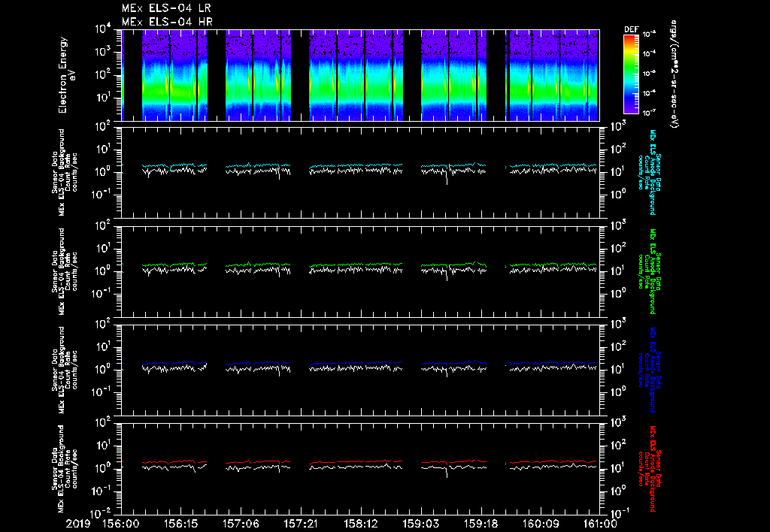Image resolution: width=770 pixels, height=532 pixels.
Task: Click the 10^-7 tick label on the color bar
Action: click(649, 113)
